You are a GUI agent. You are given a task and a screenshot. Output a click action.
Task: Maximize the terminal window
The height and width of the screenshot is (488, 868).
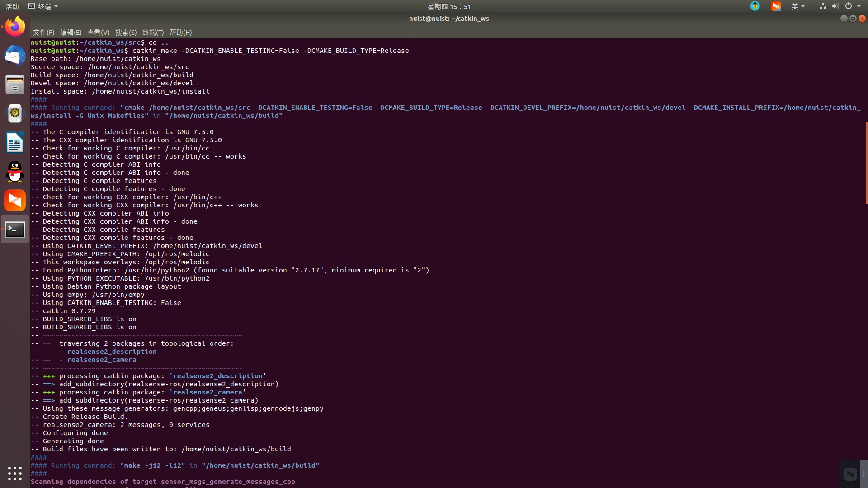tap(853, 19)
